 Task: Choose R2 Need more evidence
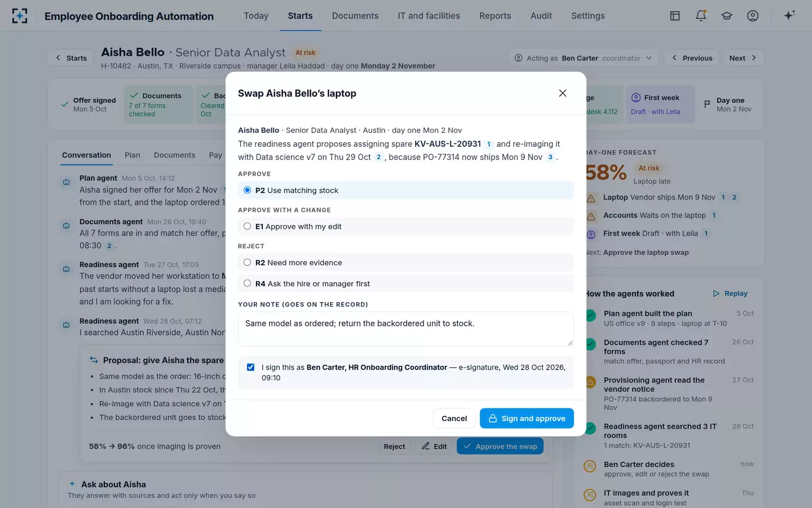click(405, 262)
